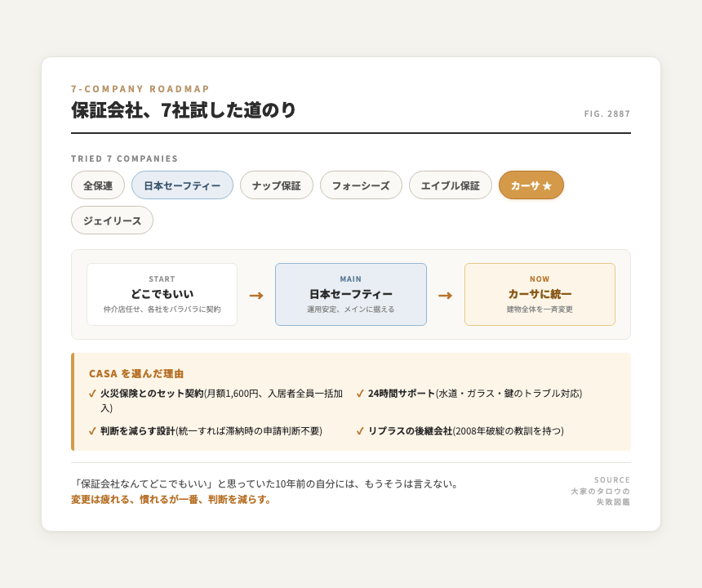The width and height of the screenshot is (702, 588).
Task: Click the 7-COMPANY ROADMAP label
Action: 140,89
